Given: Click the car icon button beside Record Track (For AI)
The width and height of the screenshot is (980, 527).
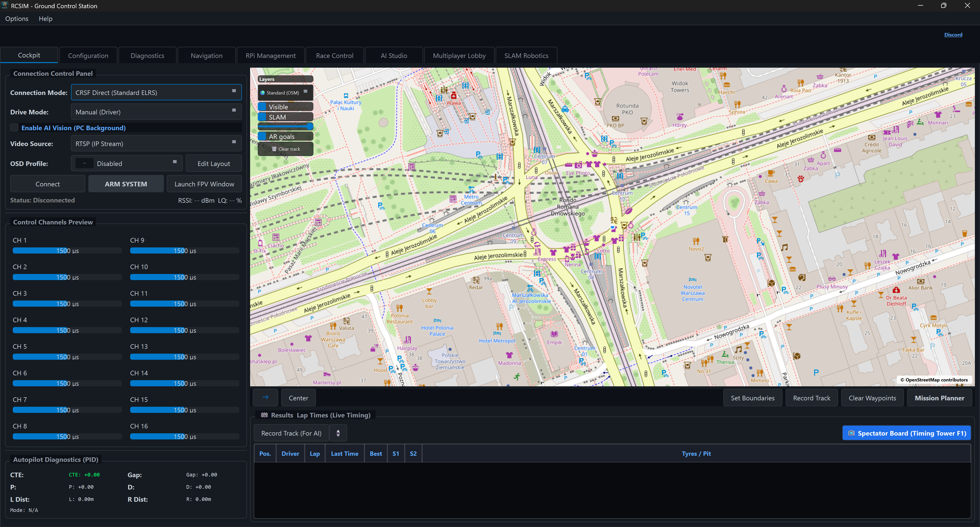Looking at the screenshot, I should (x=338, y=433).
